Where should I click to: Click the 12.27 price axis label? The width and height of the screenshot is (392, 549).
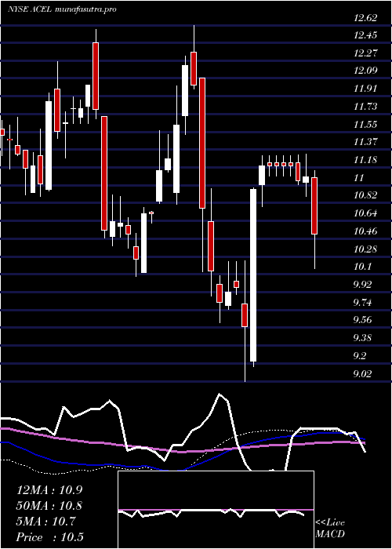coord(365,53)
